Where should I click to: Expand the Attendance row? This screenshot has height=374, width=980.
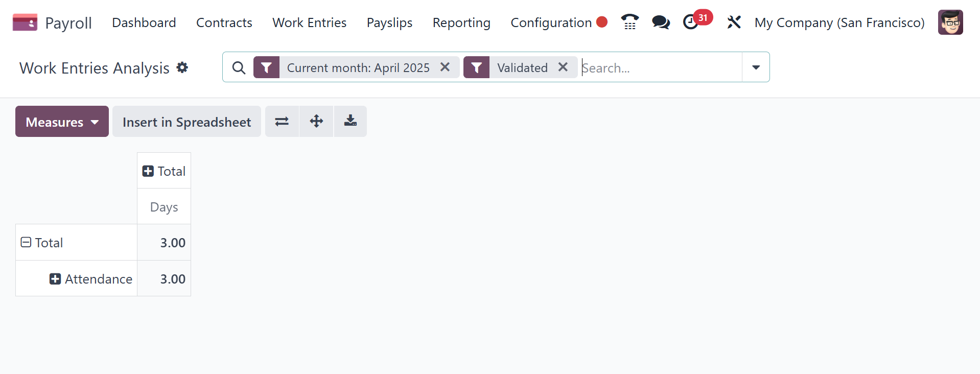coord(55,278)
